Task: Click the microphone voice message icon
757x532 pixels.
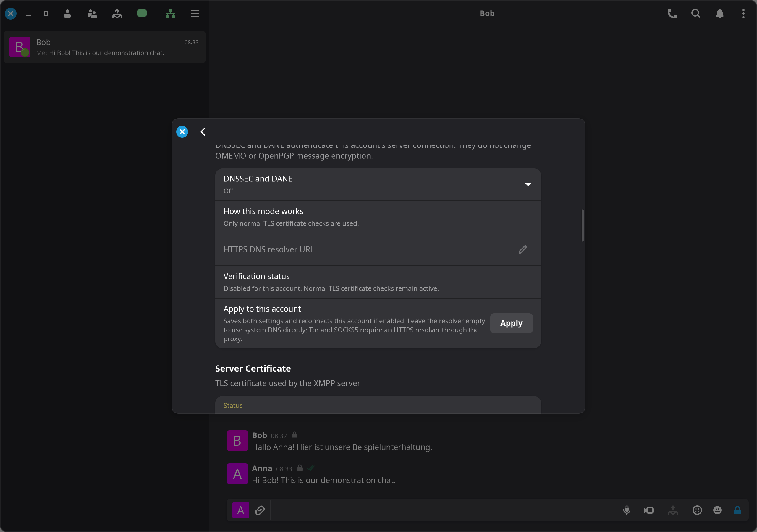Action: click(x=627, y=510)
